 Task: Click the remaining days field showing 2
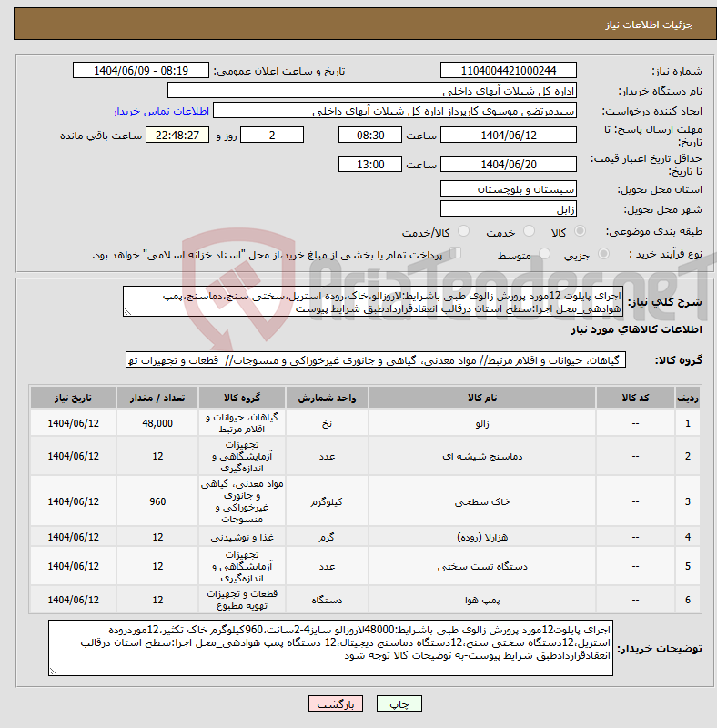click(272, 135)
